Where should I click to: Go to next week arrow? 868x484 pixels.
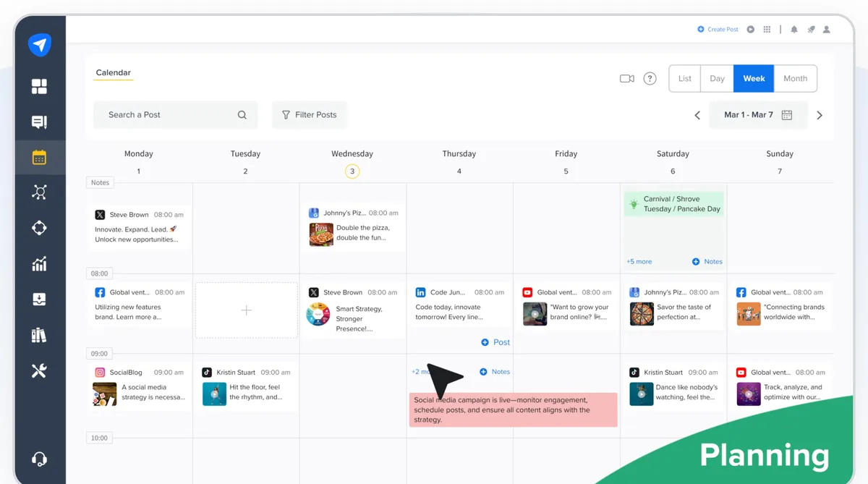pyautogui.click(x=820, y=115)
